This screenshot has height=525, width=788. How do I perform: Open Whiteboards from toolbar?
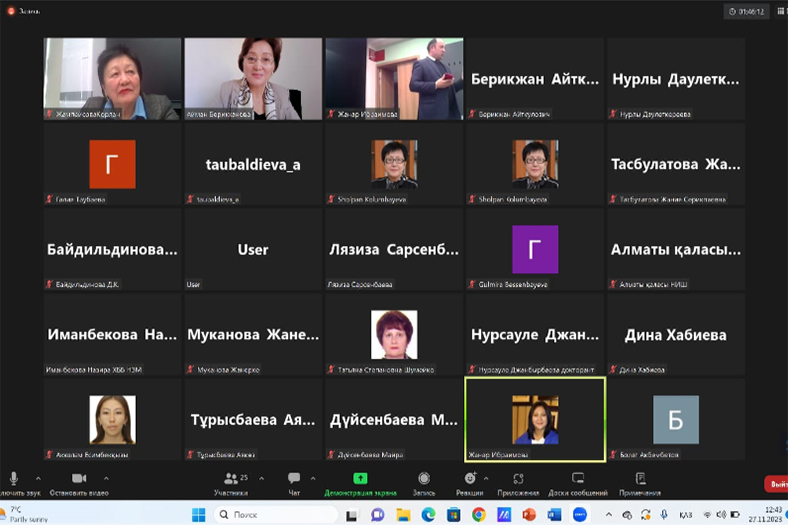coord(577,479)
